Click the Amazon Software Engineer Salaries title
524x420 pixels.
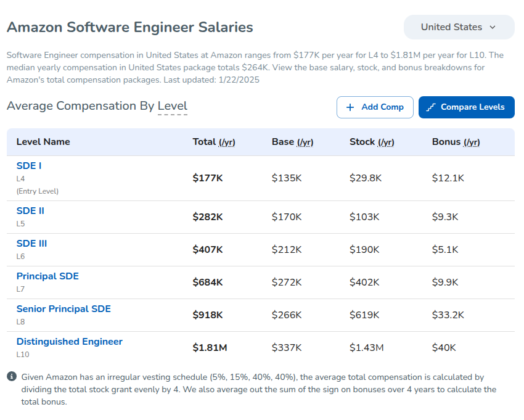click(x=130, y=27)
